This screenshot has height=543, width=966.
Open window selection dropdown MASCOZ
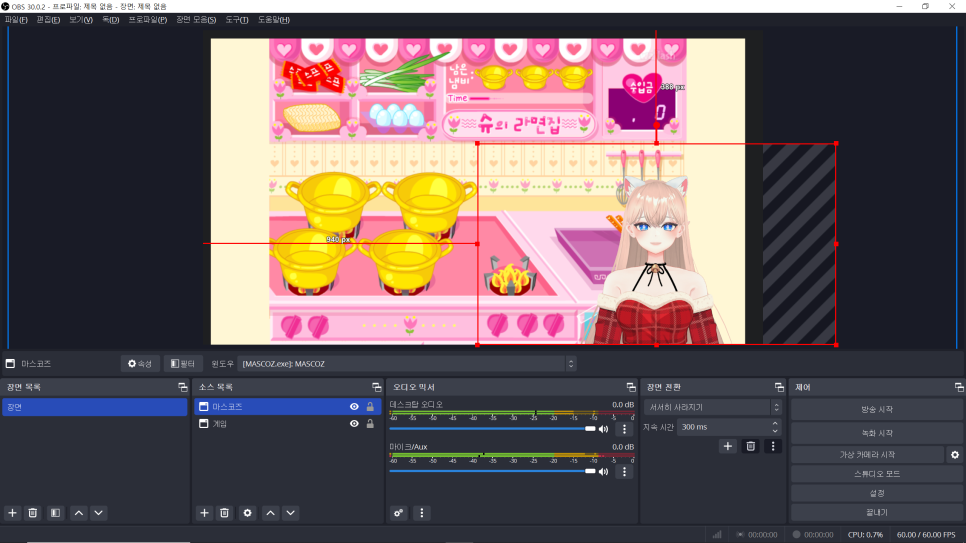click(x=407, y=364)
